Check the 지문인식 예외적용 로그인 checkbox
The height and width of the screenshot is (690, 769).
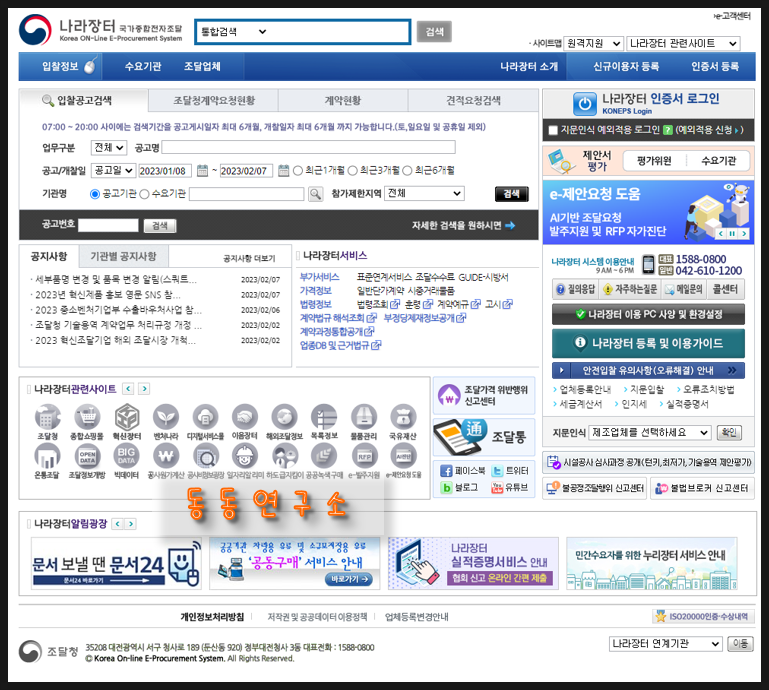point(553,130)
